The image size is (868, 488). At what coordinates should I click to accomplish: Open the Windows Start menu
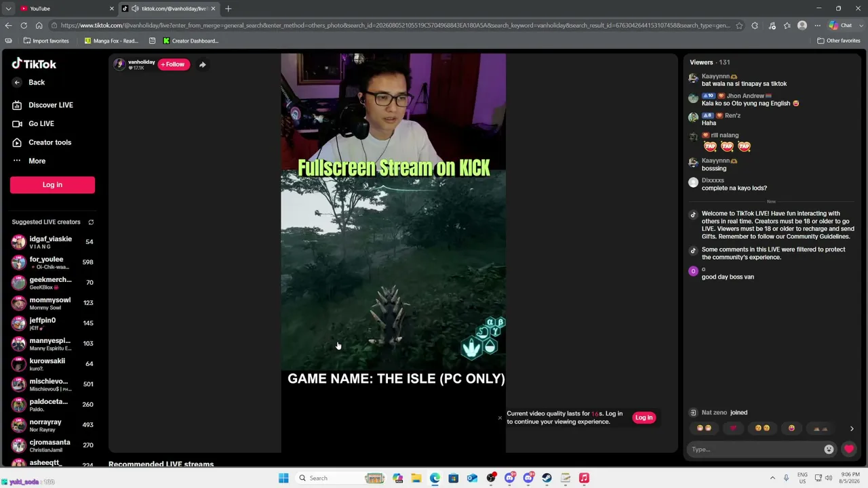point(283,479)
